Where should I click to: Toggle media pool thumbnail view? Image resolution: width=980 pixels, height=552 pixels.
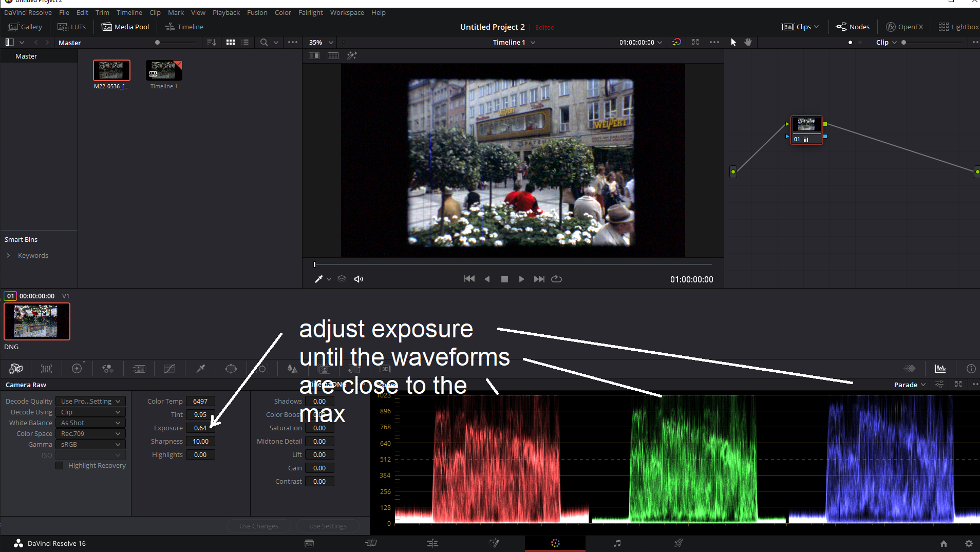click(x=231, y=42)
